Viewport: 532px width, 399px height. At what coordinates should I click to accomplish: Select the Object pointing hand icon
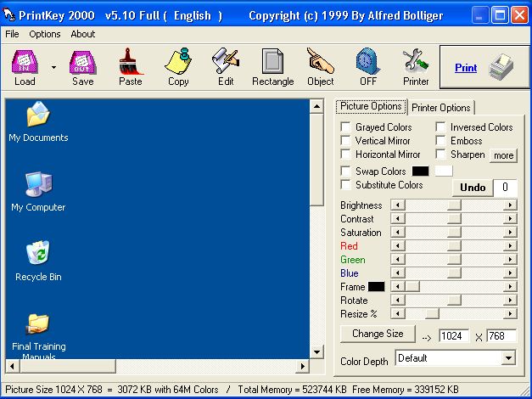click(320, 61)
